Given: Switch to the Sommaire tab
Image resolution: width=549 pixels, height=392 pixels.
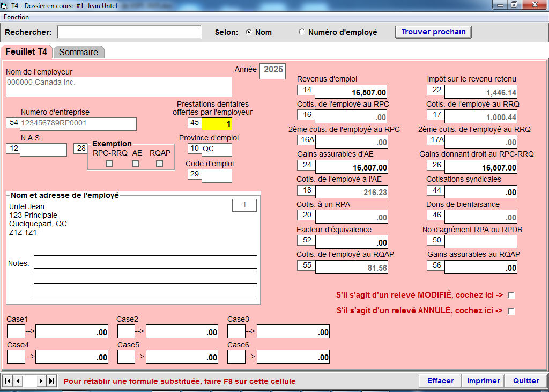Looking at the screenshot, I should click(x=78, y=52).
